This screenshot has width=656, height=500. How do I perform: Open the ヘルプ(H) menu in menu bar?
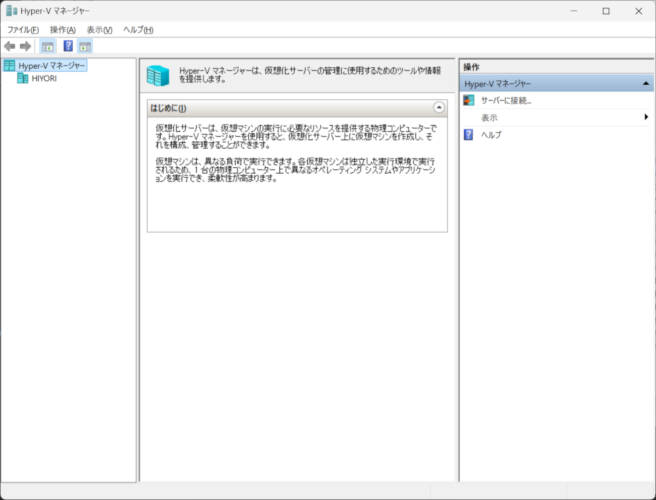pyautogui.click(x=137, y=30)
